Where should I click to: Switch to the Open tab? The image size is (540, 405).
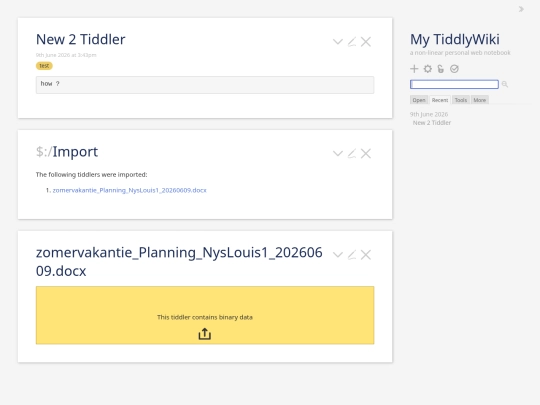click(419, 100)
